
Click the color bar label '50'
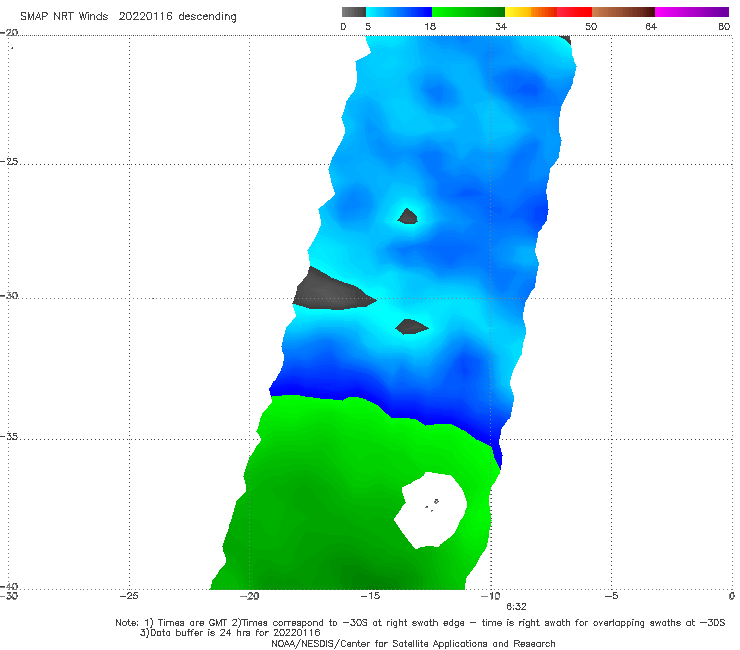pyautogui.click(x=591, y=26)
